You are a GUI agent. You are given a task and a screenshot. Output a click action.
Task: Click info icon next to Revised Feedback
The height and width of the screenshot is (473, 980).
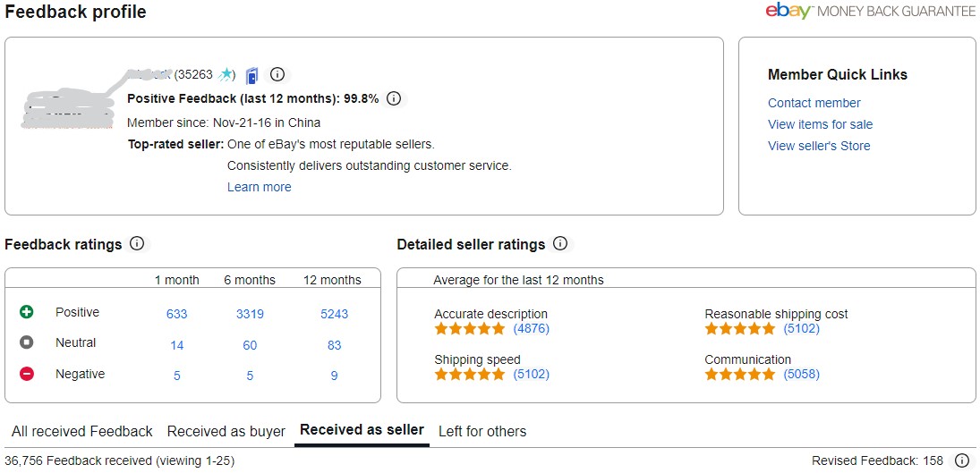(962, 460)
